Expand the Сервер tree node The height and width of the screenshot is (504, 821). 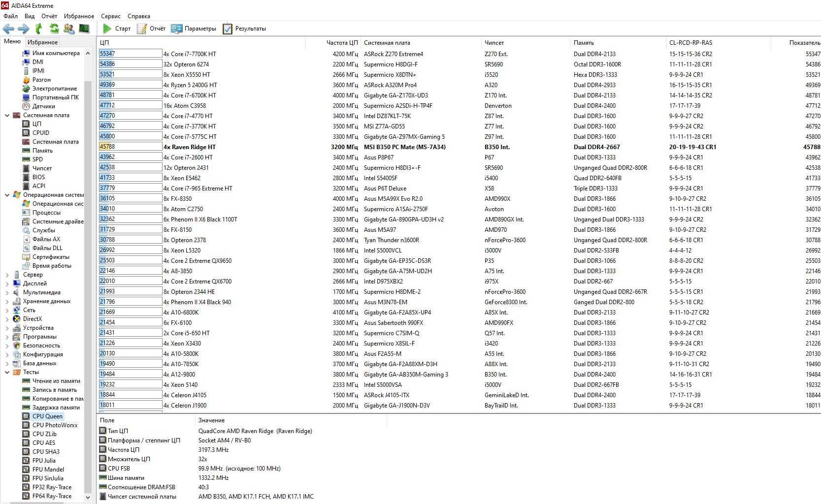pyautogui.click(x=7, y=275)
